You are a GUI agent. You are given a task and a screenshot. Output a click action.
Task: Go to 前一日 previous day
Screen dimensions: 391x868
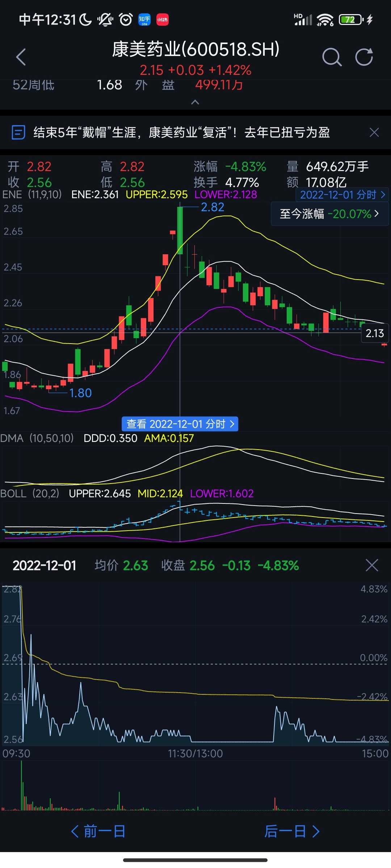point(98,831)
